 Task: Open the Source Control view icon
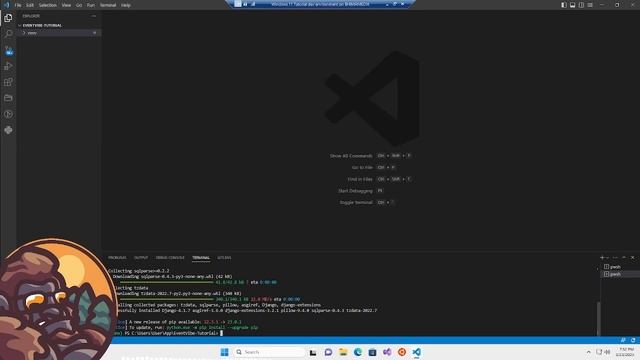point(8,50)
